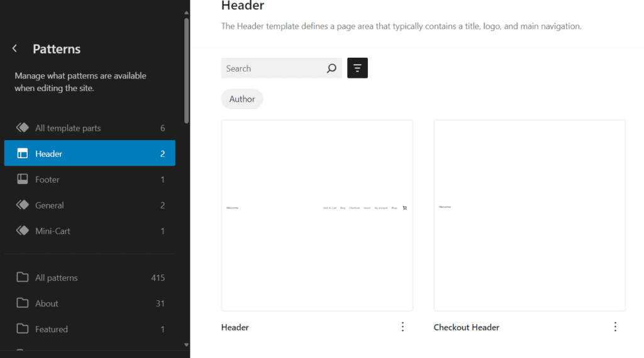
Task: Open the filter view options button
Action: coord(357,68)
